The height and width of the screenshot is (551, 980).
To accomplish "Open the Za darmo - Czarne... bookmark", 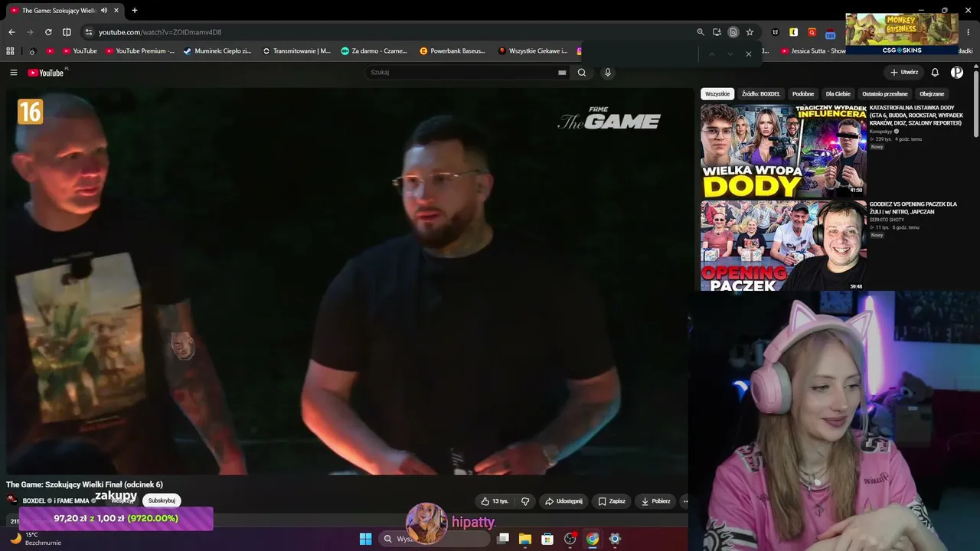I will tap(374, 51).
